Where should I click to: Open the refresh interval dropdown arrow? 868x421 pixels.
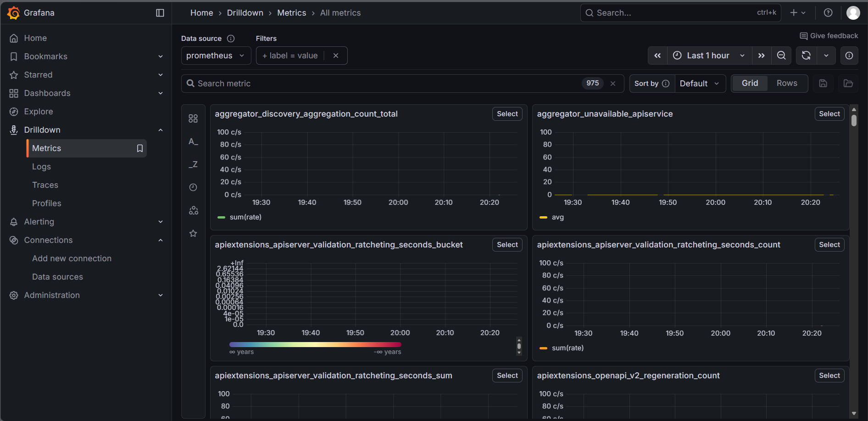826,56
